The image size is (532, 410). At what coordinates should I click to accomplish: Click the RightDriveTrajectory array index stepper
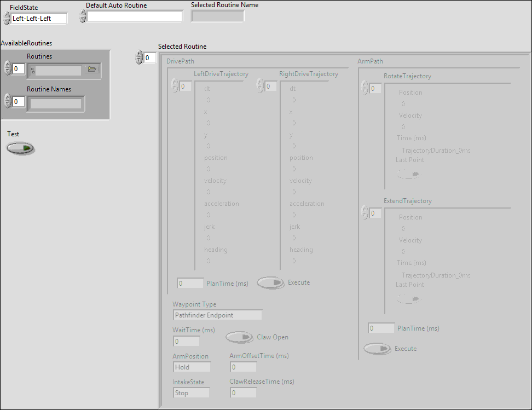261,85
